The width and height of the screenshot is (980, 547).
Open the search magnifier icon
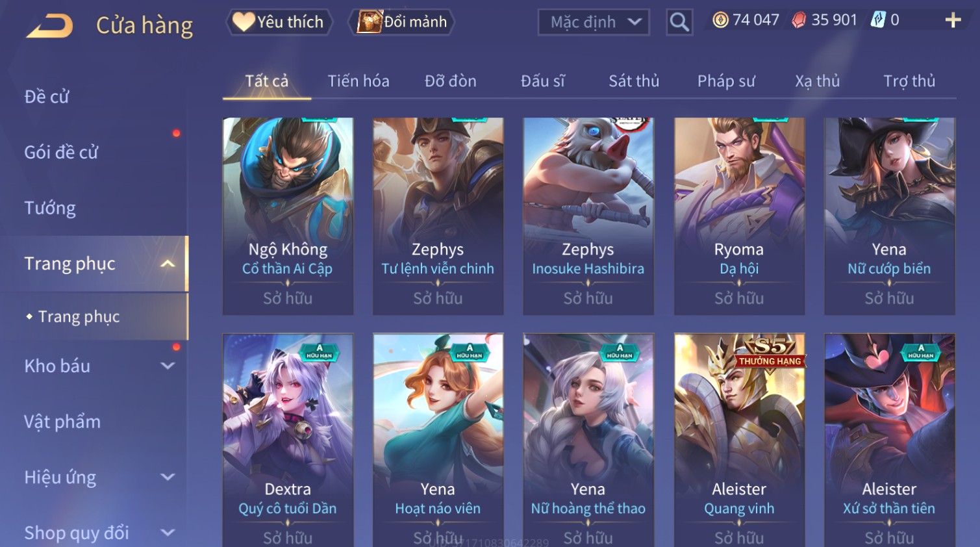pyautogui.click(x=679, y=22)
